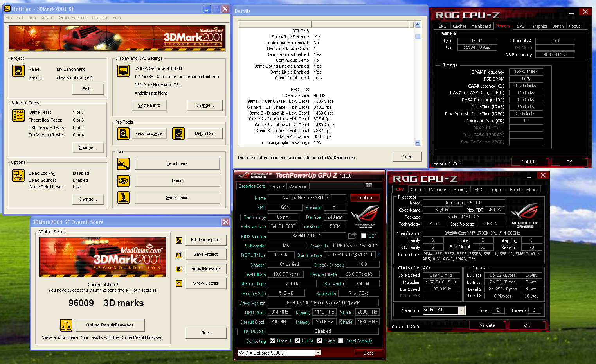Open the SPD tab in the Memory CPU-Z window
The width and height of the screenshot is (596, 364).
pyautogui.click(x=520, y=26)
